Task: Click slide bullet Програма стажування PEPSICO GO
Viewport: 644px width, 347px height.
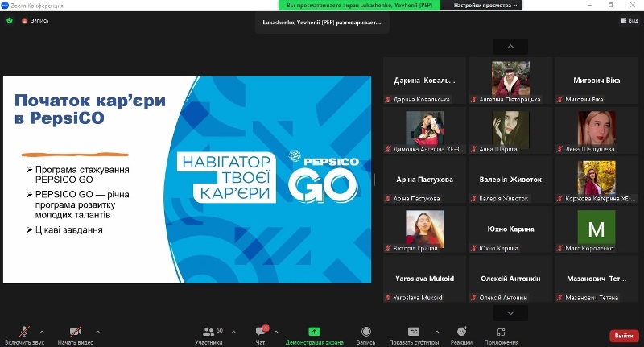Action: (x=82, y=175)
